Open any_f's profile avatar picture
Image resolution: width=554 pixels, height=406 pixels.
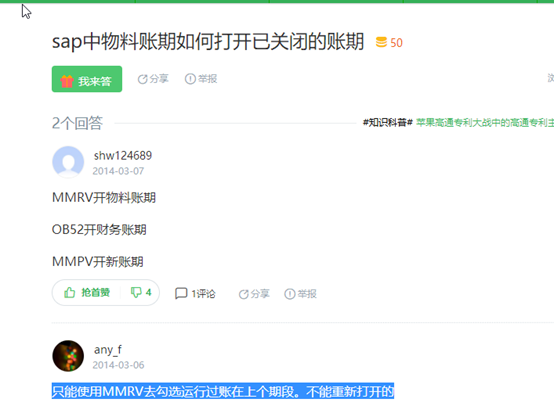pos(68,356)
